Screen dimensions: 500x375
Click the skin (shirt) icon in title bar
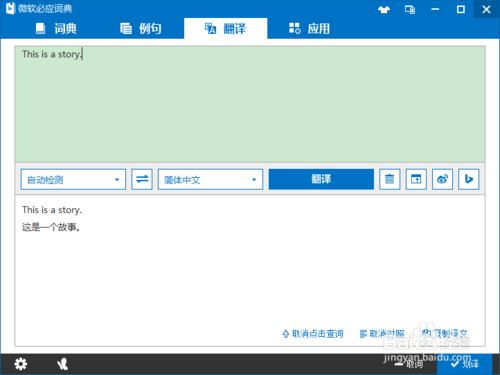(384, 9)
